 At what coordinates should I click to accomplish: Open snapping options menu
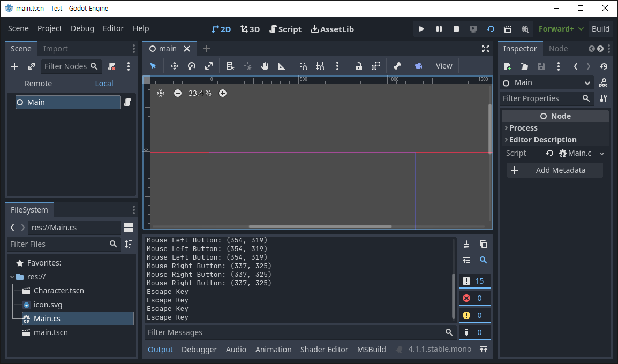pos(337,66)
